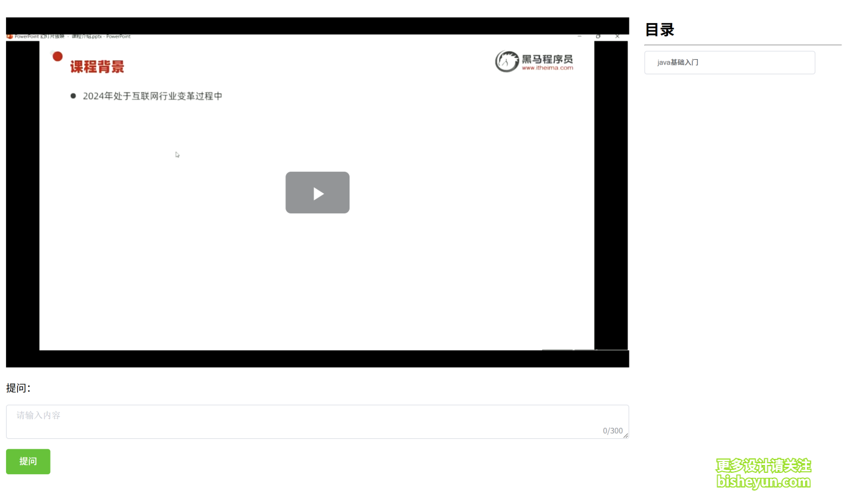The image size is (854, 504).
Task: Play the course video
Action: click(x=317, y=193)
